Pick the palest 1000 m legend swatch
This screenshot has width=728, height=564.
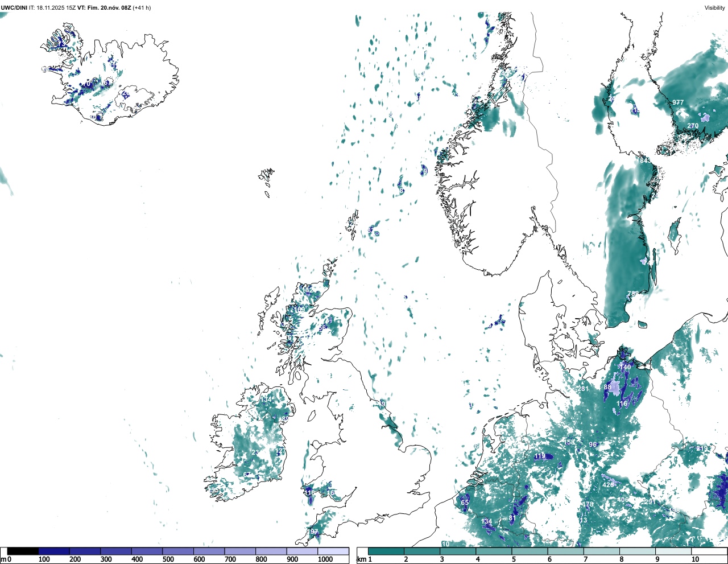(333, 551)
